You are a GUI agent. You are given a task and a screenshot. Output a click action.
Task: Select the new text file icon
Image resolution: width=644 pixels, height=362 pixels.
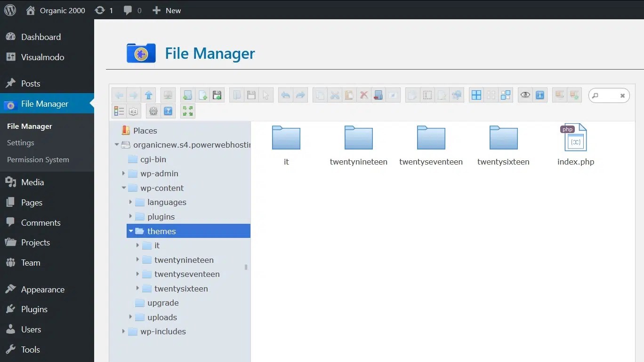tap(202, 95)
